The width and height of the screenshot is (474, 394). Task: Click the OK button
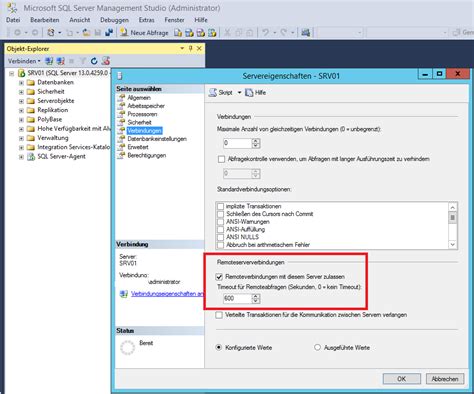coord(402,379)
